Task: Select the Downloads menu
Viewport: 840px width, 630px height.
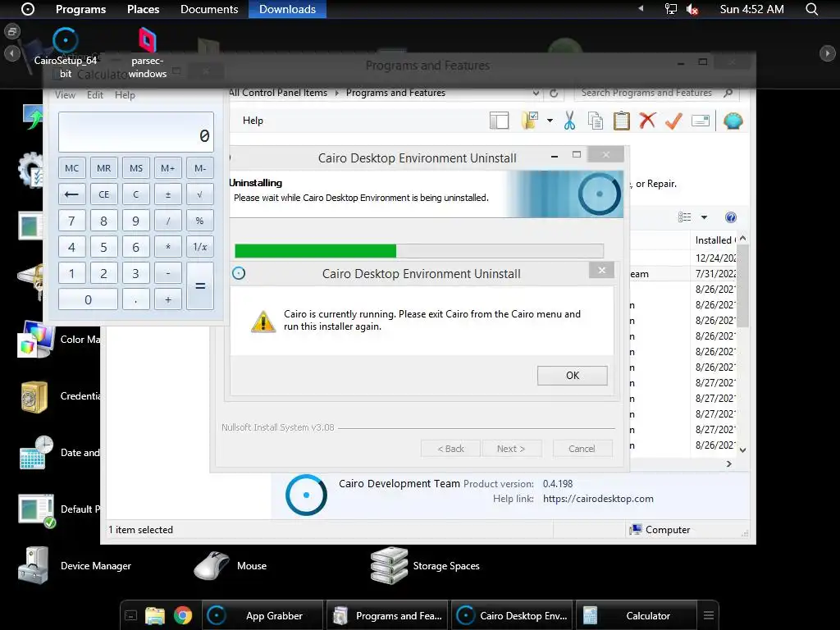Action: pos(287,9)
